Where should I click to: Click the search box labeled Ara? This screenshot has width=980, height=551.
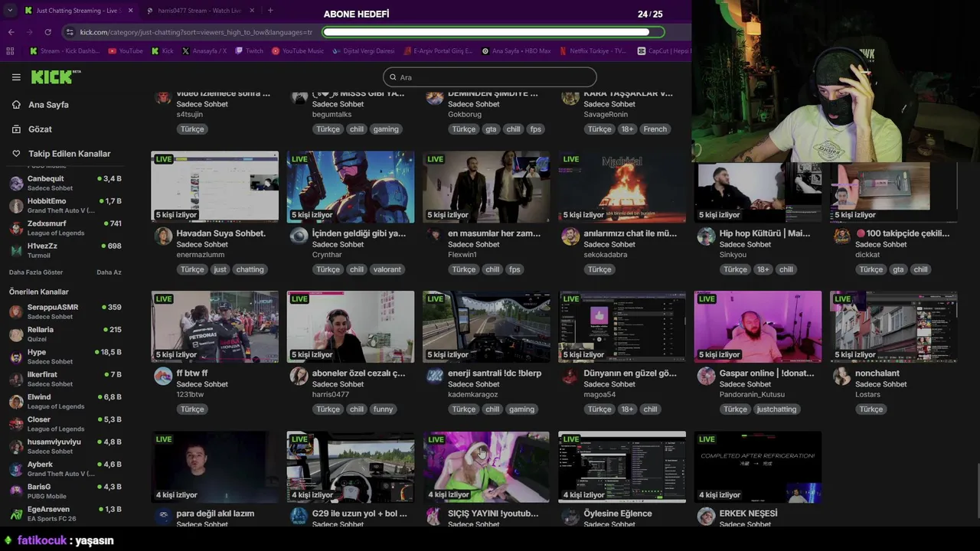[x=490, y=77]
